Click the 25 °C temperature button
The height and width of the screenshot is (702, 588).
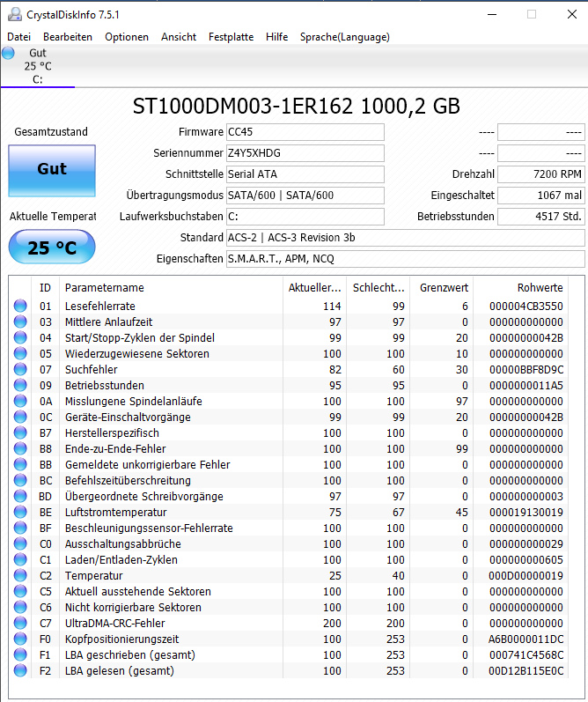click(52, 247)
